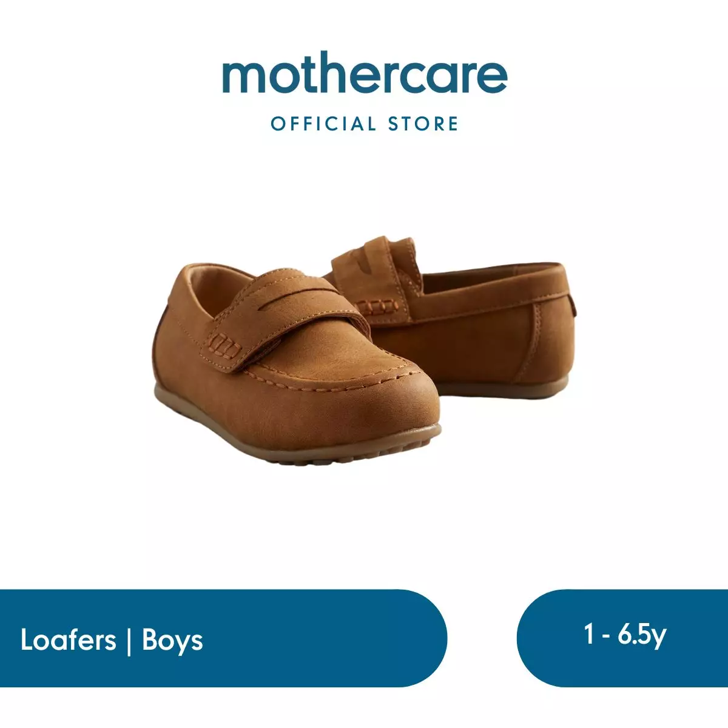Select the OFFICIAL STORE subtitle
728x728 pixels.
click(x=365, y=124)
